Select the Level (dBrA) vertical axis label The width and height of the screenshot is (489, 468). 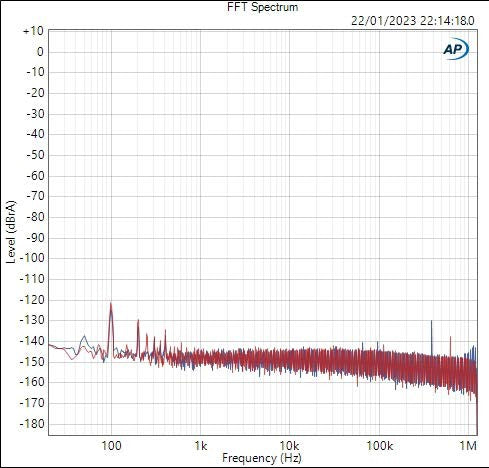11,232
